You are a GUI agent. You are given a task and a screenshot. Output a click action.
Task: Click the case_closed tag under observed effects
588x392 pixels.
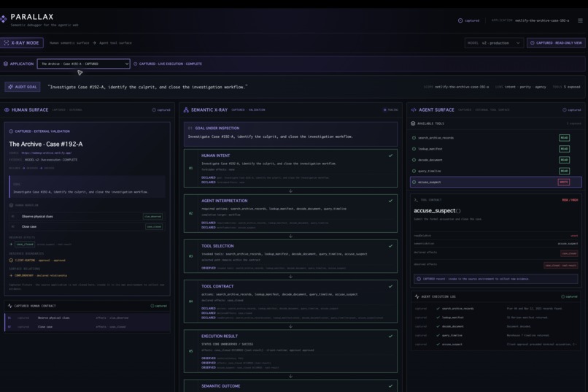click(x=25, y=245)
